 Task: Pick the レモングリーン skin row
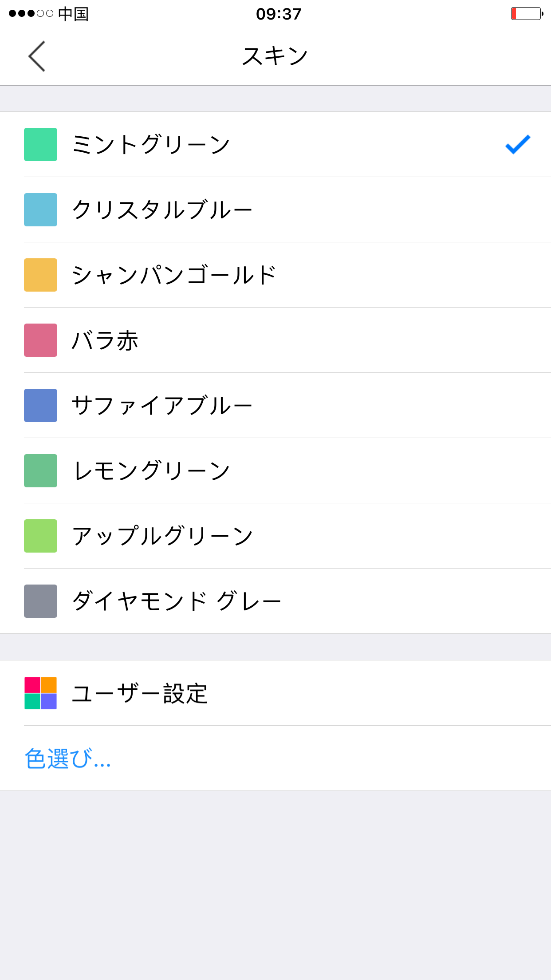click(275, 470)
